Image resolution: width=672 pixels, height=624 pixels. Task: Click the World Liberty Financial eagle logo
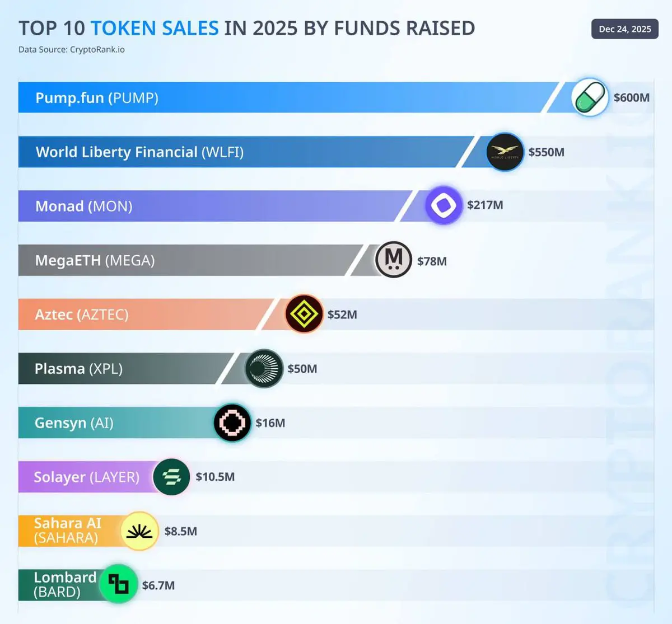click(x=505, y=152)
